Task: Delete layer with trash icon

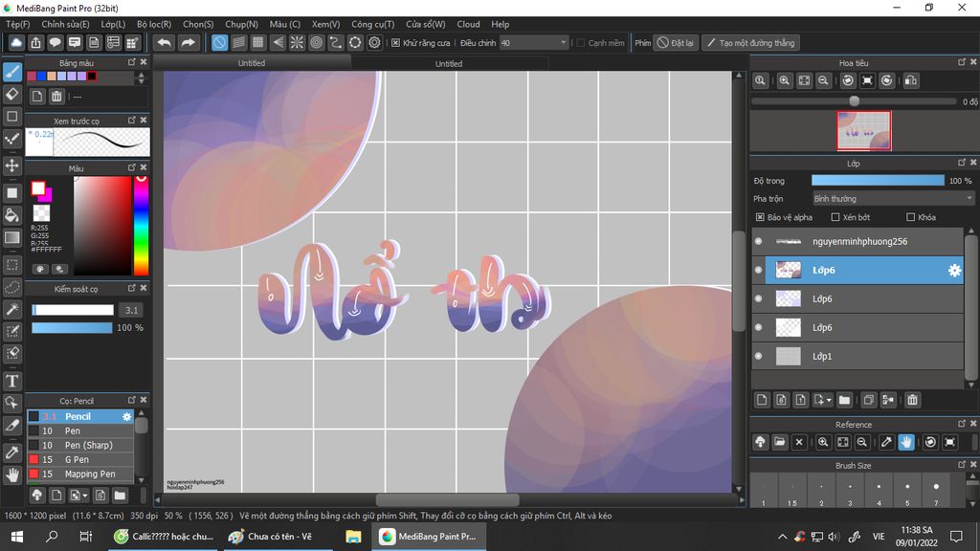Action: point(912,400)
